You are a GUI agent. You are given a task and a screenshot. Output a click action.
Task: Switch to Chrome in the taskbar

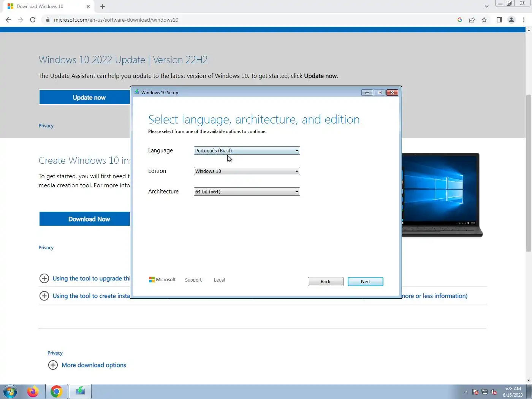[x=57, y=391]
